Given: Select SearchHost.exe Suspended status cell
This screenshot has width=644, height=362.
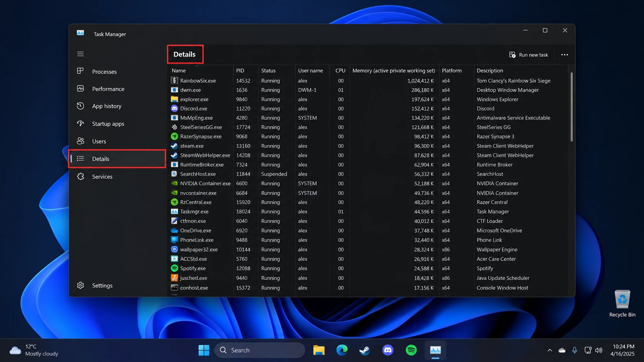Looking at the screenshot, I should point(274,174).
